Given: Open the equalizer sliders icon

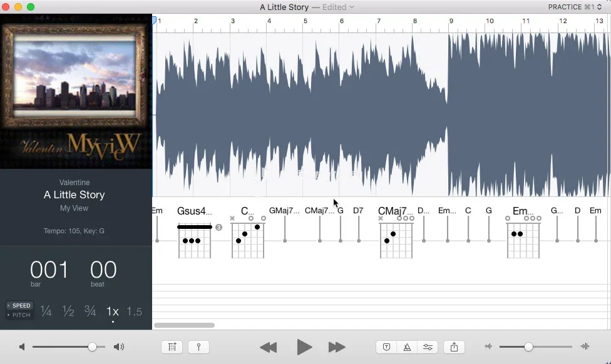Looking at the screenshot, I should [x=428, y=347].
